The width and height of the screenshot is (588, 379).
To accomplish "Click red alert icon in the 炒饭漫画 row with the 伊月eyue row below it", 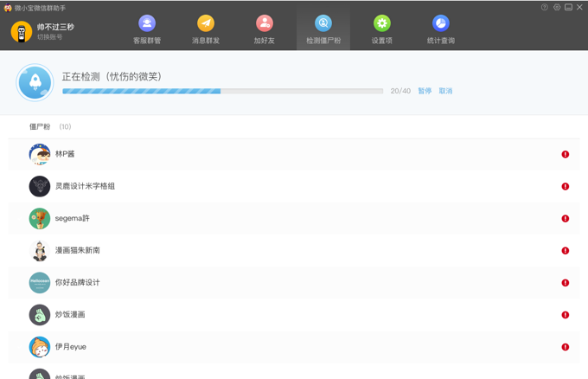I will pos(566,315).
